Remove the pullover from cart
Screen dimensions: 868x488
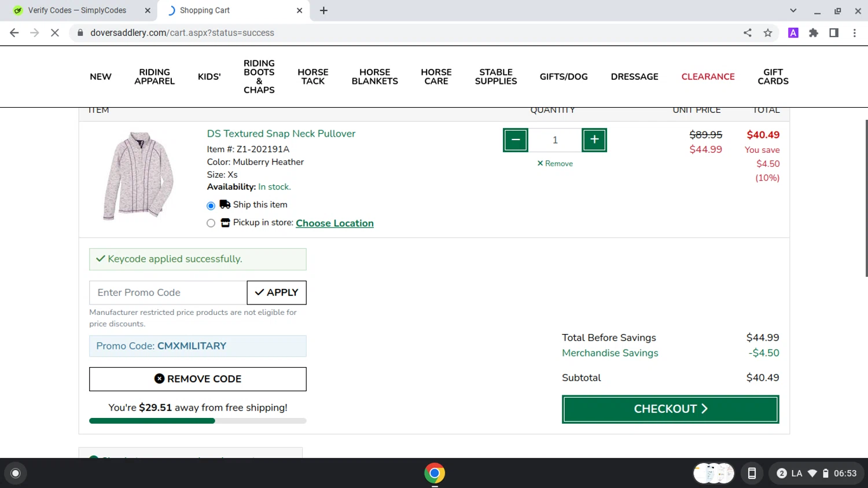tap(555, 164)
